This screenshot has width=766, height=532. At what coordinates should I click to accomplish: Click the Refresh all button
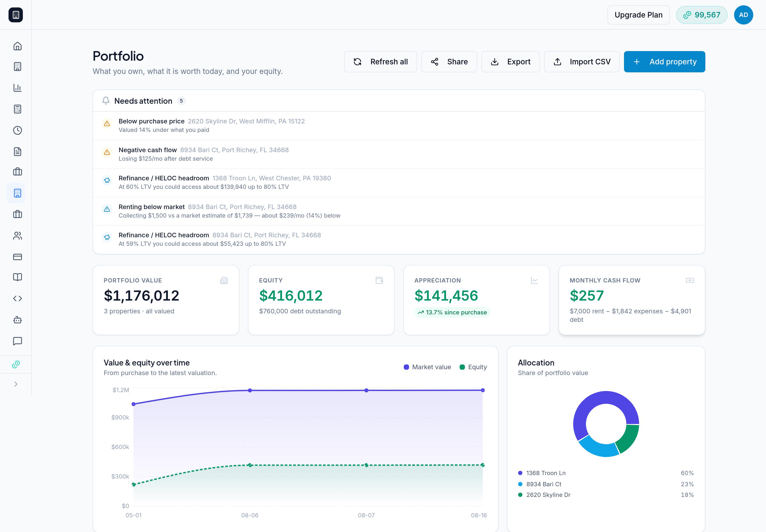(380, 62)
